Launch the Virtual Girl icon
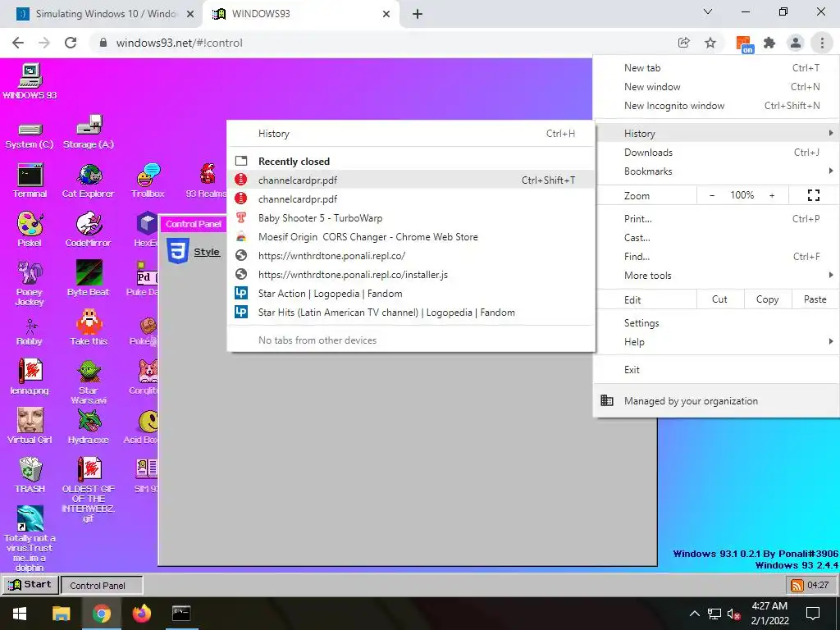 coord(30,427)
